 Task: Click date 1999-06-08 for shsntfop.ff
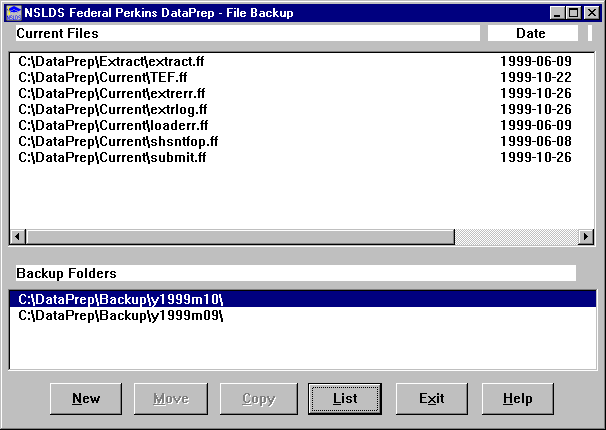point(536,141)
